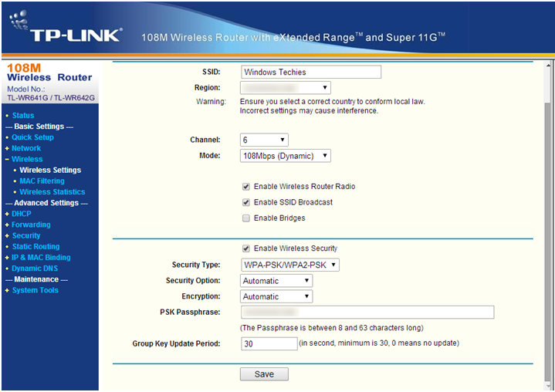555x392 pixels.
Task: Open the DHCP sidebar menu
Action: click(20, 214)
